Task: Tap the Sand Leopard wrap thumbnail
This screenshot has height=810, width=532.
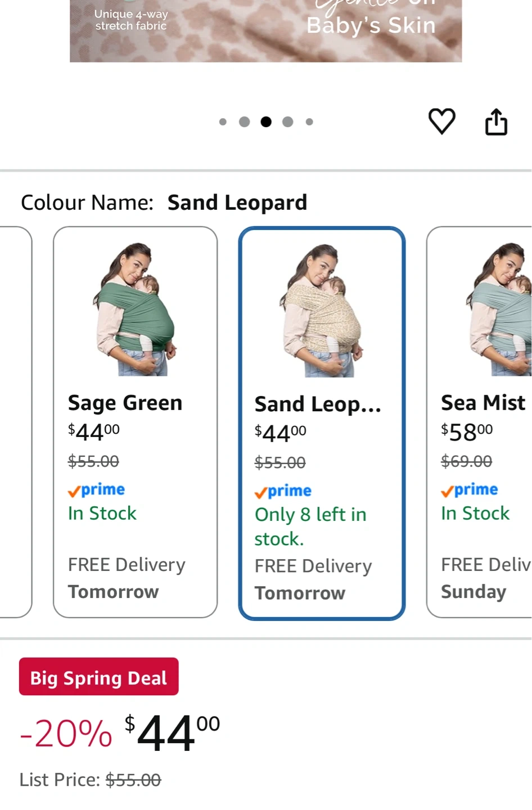Action: click(x=322, y=310)
